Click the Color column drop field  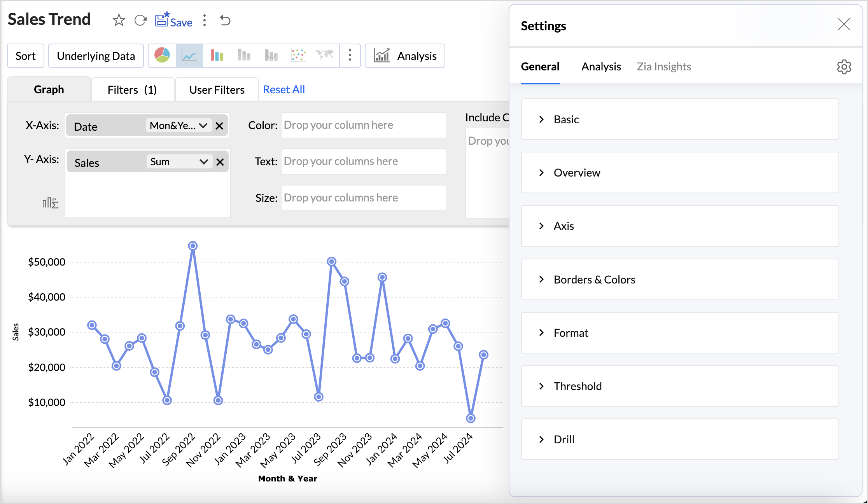[x=364, y=125]
